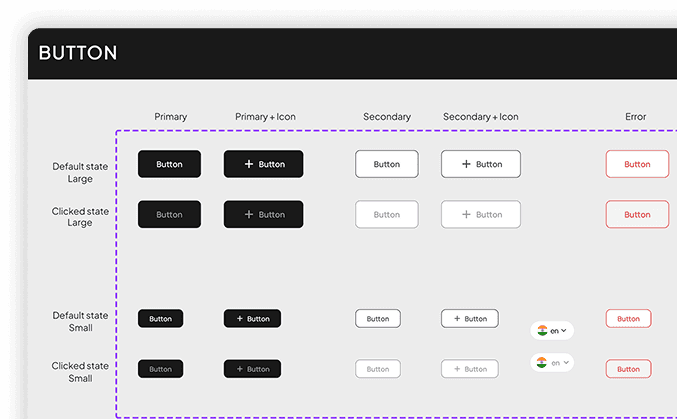
Task: Click the Primary button in Default state Small row
Action: point(161,319)
